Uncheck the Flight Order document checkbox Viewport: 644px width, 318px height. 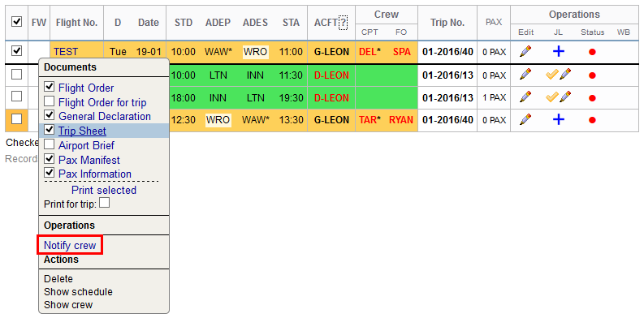50,87
